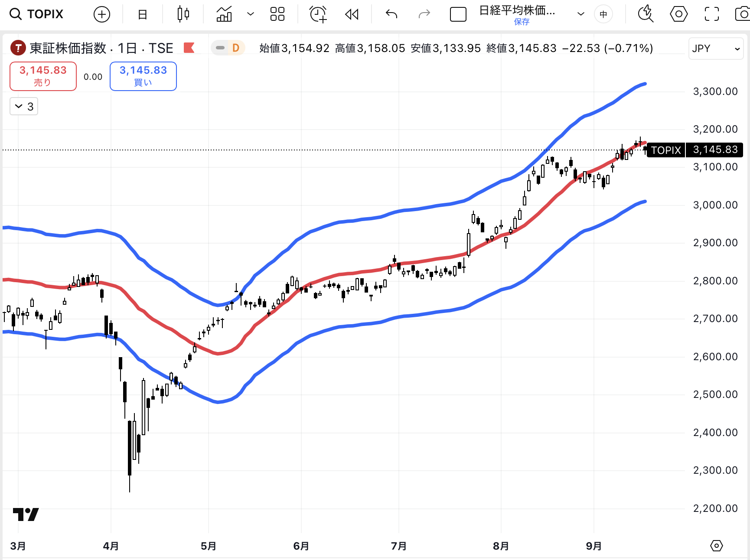Select the chart layout square icon
Viewport: 750px width, 560px height.
coord(458,14)
